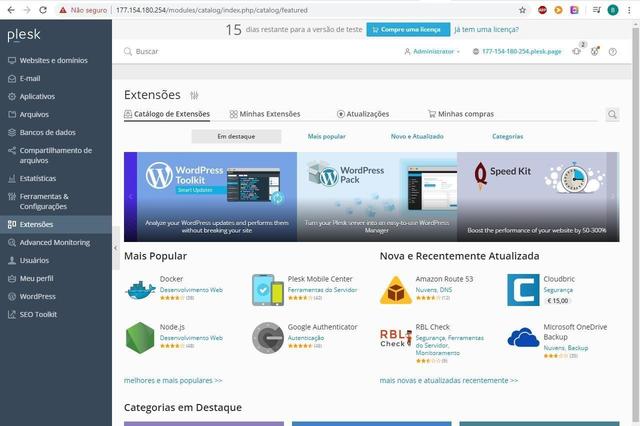Click Já tem uma licença? link
Image resolution: width=640 pixels, height=426 pixels.
pos(487,29)
